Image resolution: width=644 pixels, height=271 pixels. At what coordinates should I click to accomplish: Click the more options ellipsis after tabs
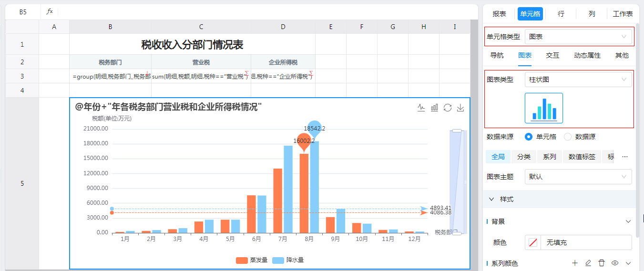(625, 157)
